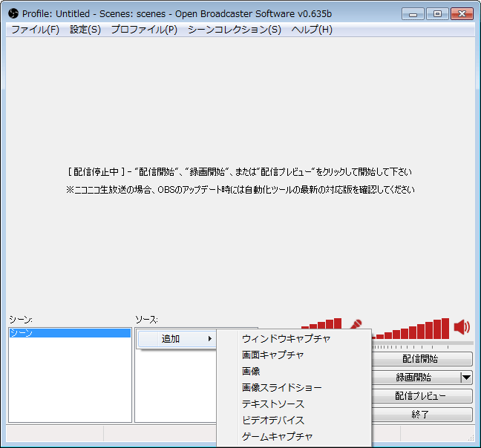Open the ファイル(F) menu
This screenshot has width=481, height=448.
[x=36, y=30]
